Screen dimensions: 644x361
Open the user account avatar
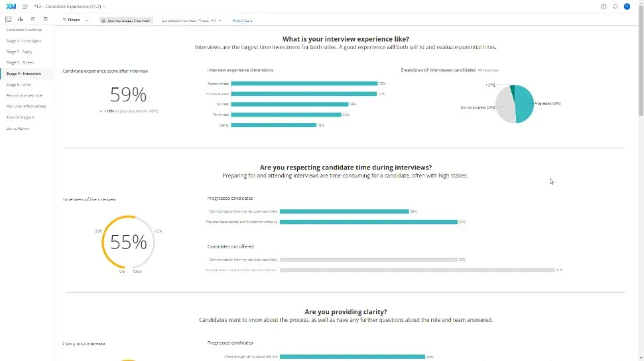click(x=627, y=6)
